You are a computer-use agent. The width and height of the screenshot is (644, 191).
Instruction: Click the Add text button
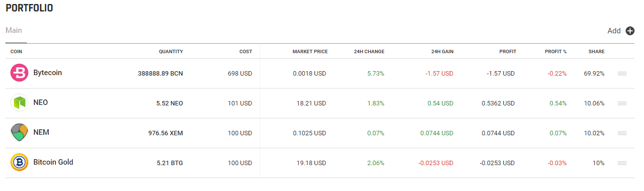pyautogui.click(x=614, y=31)
